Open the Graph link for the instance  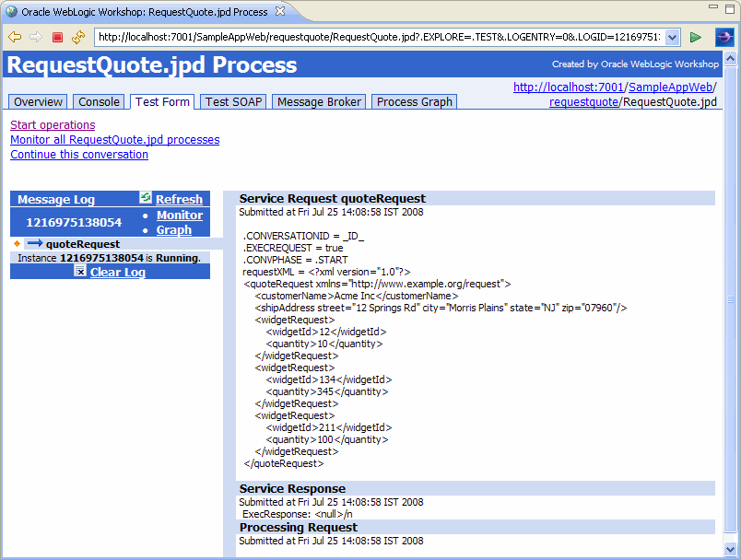174,230
